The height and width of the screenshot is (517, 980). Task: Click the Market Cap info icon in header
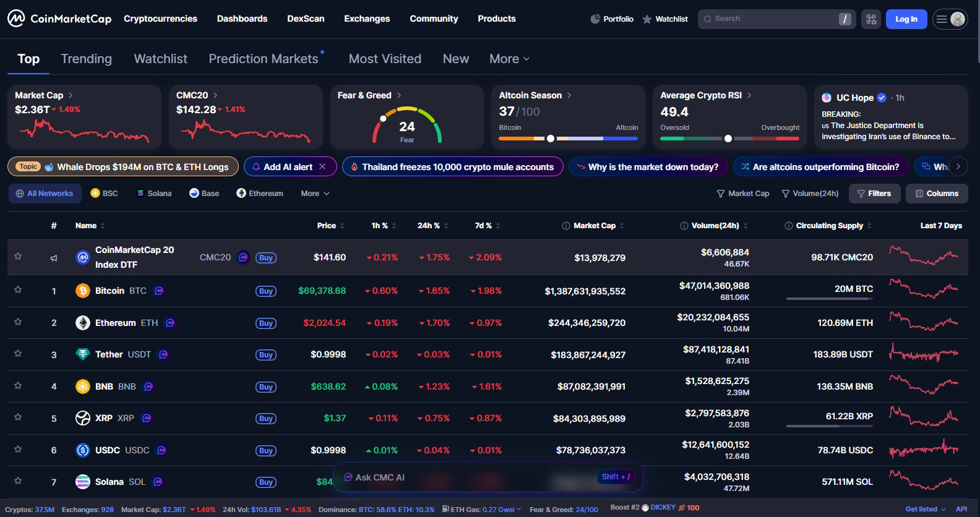coord(565,226)
